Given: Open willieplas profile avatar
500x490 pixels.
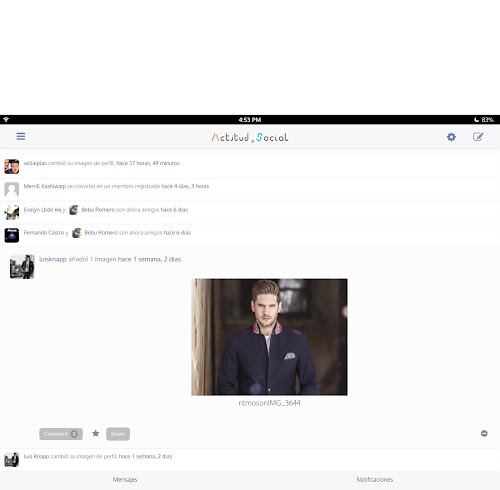Looking at the screenshot, I should [12, 166].
